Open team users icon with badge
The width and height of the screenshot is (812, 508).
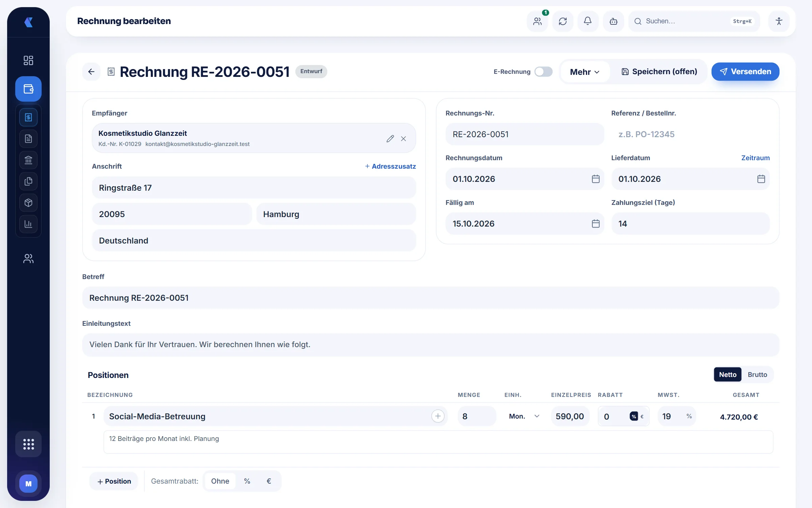tap(537, 21)
